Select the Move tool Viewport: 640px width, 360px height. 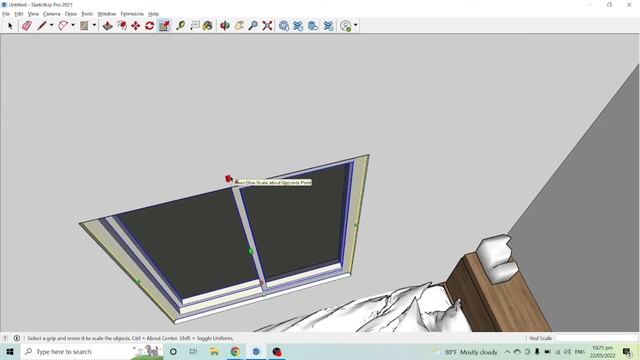[136, 26]
